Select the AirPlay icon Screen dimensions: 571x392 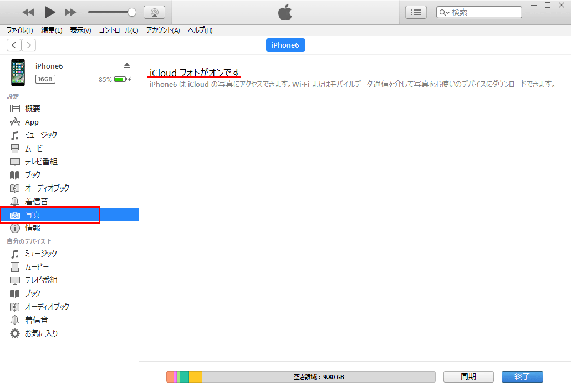click(x=154, y=12)
